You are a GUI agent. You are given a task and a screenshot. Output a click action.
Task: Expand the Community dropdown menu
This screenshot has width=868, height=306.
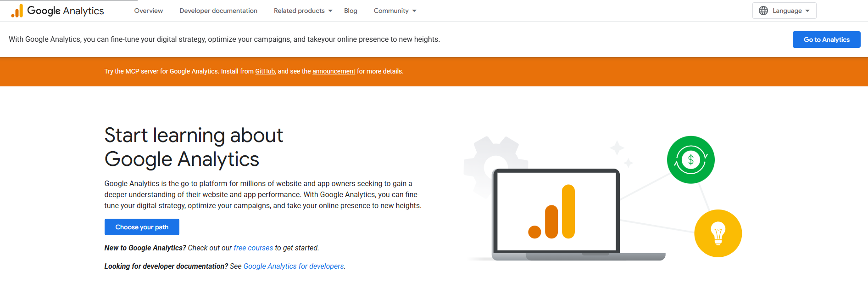(395, 11)
